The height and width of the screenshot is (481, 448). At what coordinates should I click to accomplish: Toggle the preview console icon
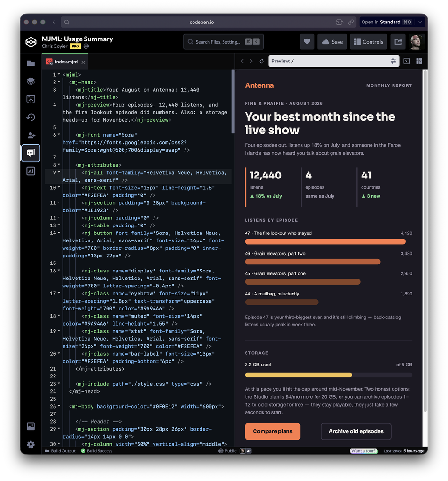407,61
